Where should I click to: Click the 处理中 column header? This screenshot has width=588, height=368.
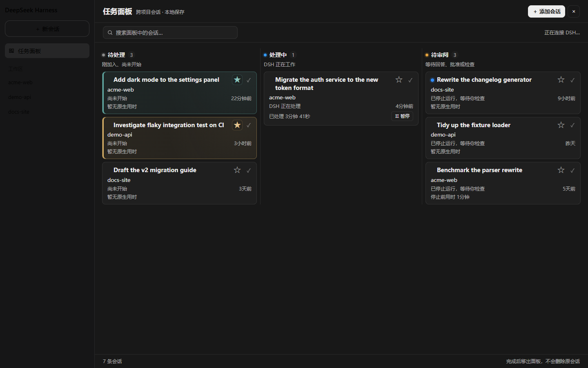tap(278, 55)
